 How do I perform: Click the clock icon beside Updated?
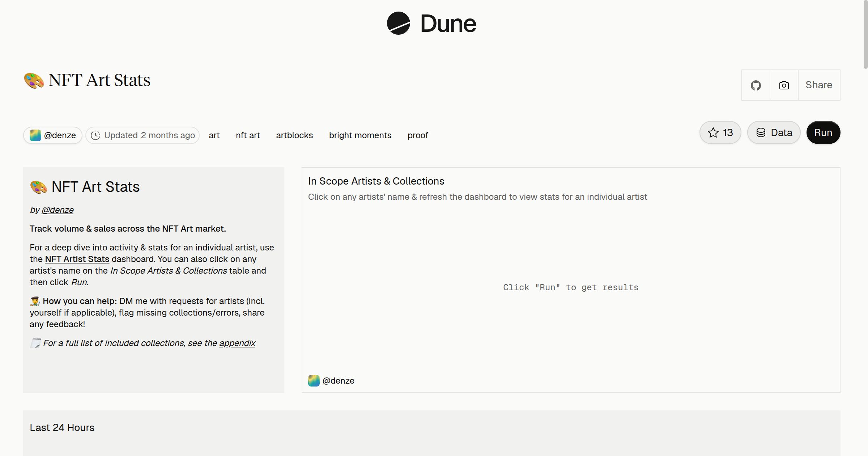(x=95, y=135)
